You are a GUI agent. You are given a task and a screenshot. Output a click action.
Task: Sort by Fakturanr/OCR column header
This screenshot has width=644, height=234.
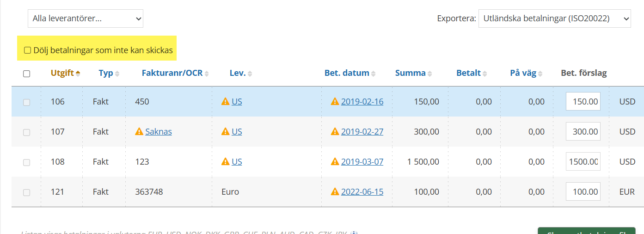tap(172, 73)
